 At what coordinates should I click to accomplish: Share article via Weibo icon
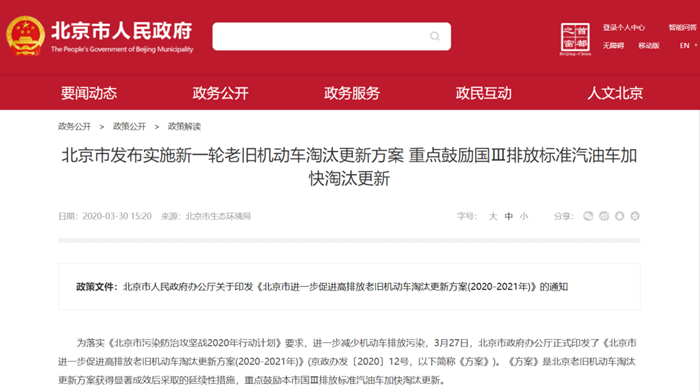(x=604, y=216)
